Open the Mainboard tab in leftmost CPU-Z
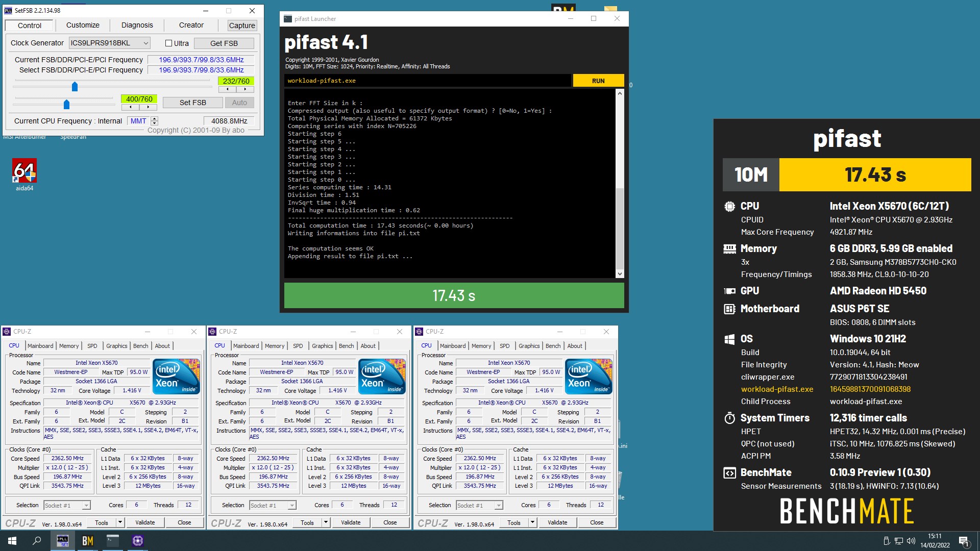 (x=40, y=346)
